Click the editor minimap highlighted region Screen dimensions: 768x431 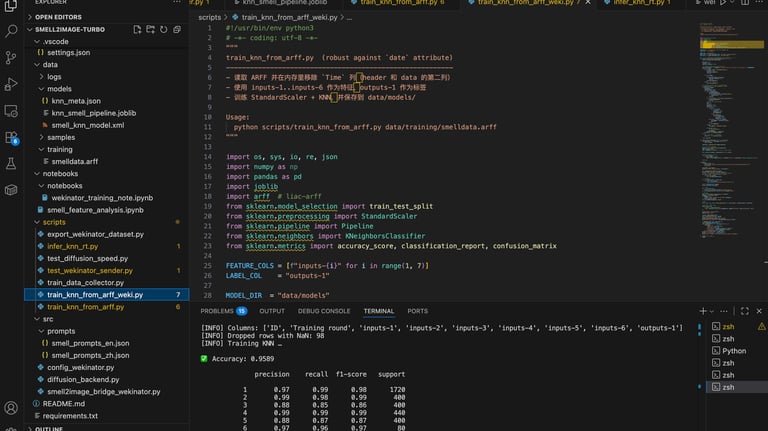click(x=732, y=45)
